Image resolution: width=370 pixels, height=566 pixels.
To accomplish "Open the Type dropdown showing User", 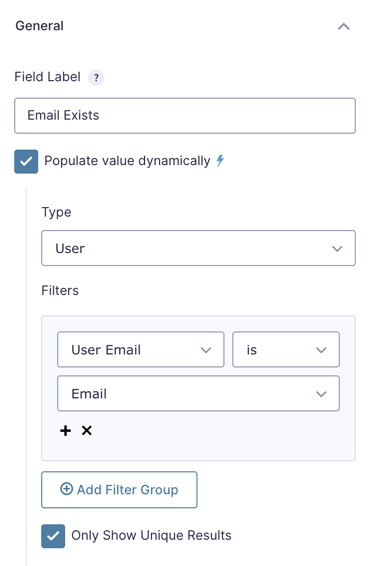I will point(199,248).
